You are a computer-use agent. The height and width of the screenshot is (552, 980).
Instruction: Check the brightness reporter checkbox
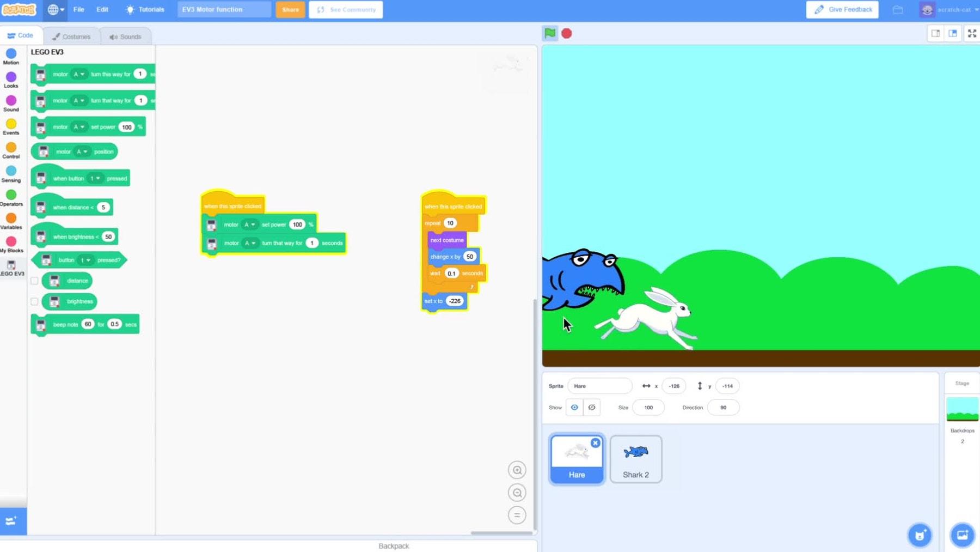tap(34, 301)
